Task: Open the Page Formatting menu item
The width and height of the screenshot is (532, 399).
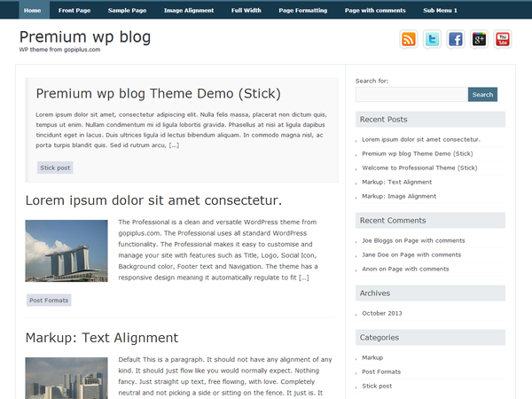Action: pyautogui.click(x=303, y=10)
